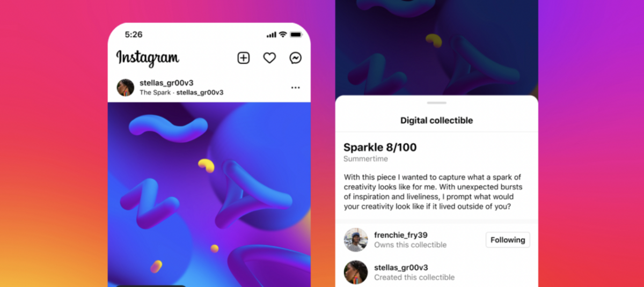Tap the collectible description paragraph
The width and height of the screenshot is (644, 287).
point(433,192)
